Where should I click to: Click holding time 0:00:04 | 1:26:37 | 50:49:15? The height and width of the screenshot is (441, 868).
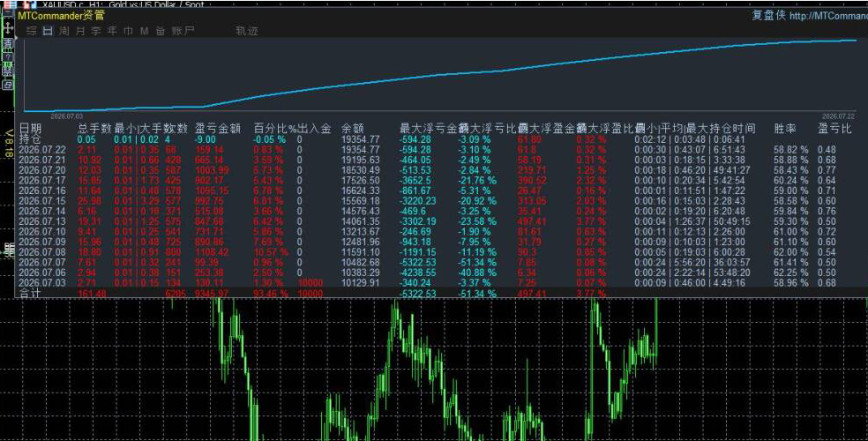pyautogui.click(x=692, y=221)
